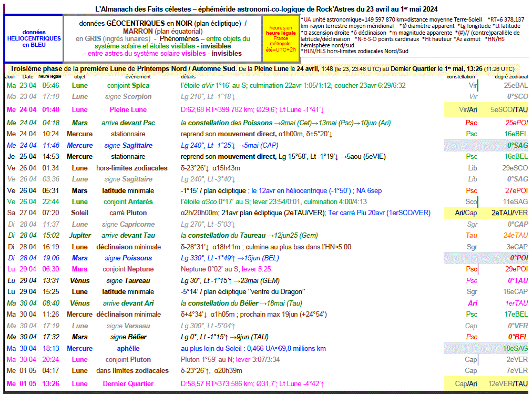Select 'signe Sagittaire' in the Mercure row
Image resolution: width=532 pixels, height=394 pixels.
point(128,145)
